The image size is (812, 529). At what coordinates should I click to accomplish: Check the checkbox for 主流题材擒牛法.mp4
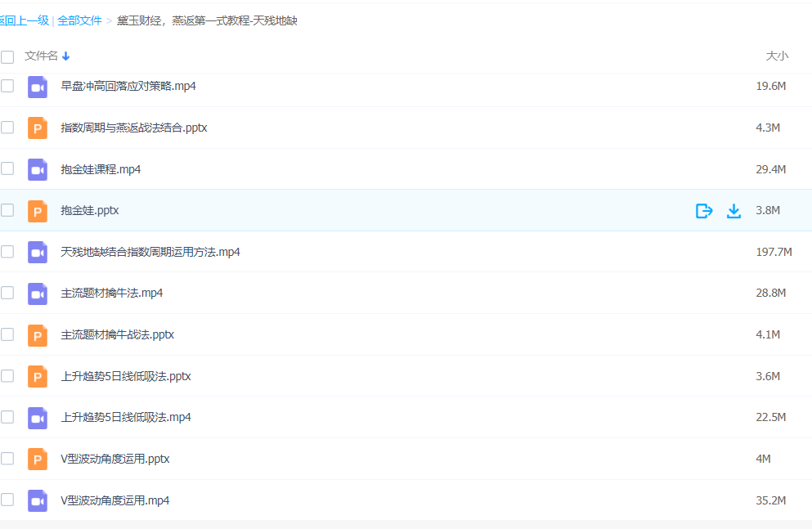(x=7, y=294)
